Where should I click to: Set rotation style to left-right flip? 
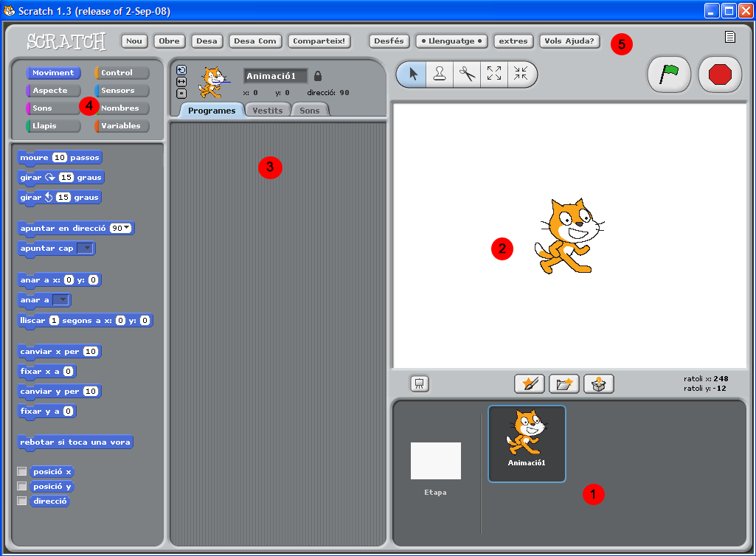pos(181,82)
